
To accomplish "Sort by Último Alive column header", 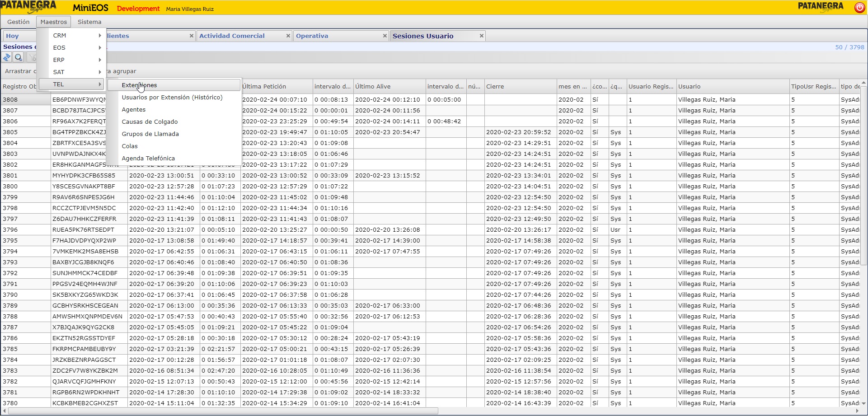I will click(389, 86).
